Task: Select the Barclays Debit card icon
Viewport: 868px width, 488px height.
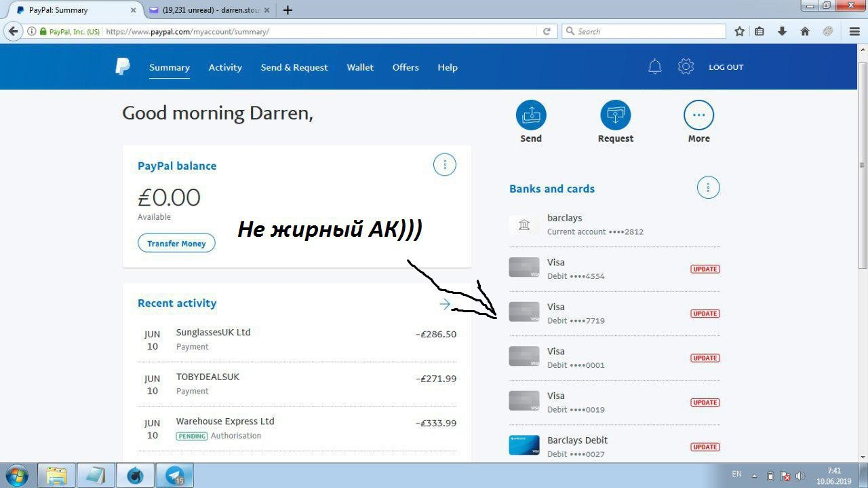Action: pyautogui.click(x=524, y=446)
